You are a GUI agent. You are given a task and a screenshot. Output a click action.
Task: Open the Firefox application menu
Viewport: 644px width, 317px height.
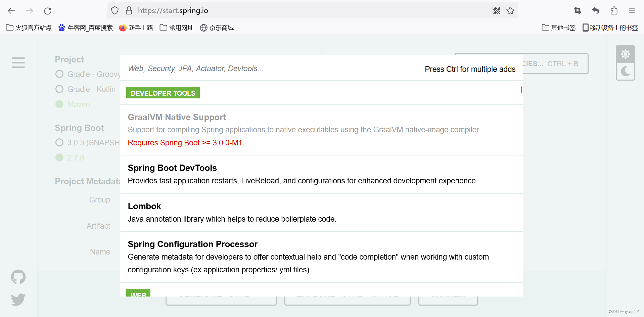(632, 11)
